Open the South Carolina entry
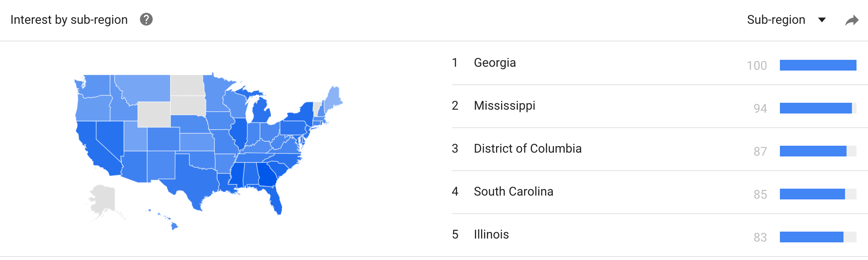Image resolution: width=868 pixels, height=260 pixels. (x=513, y=191)
